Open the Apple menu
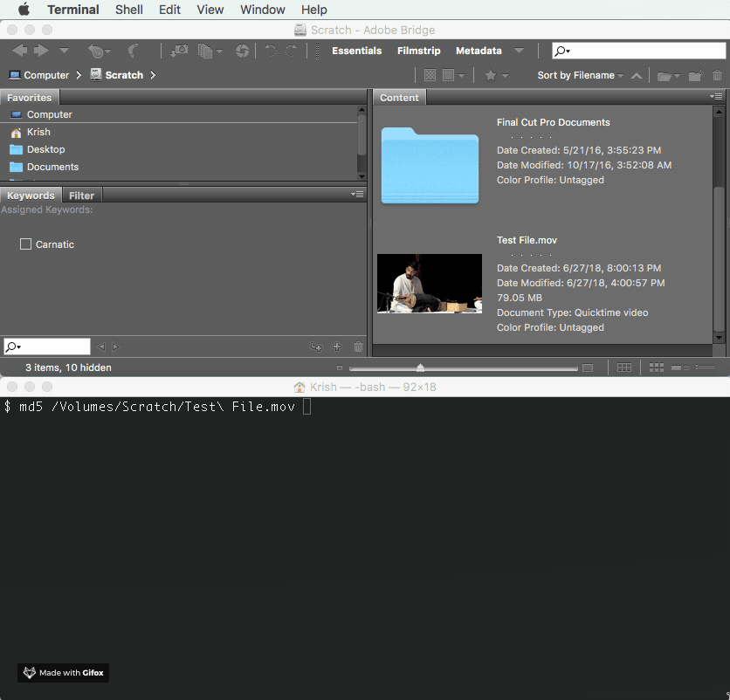Viewport: 730px width, 700px height. click(x=24, y=9)
